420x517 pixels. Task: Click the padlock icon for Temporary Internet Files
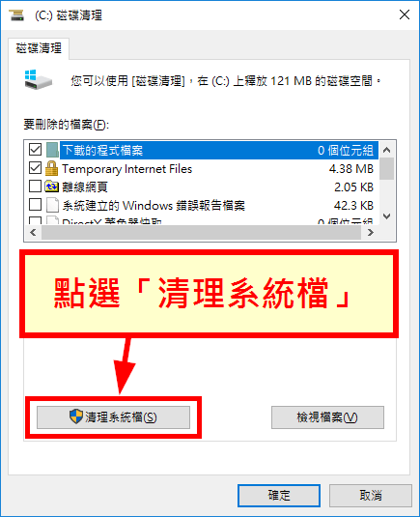(51, 168)
